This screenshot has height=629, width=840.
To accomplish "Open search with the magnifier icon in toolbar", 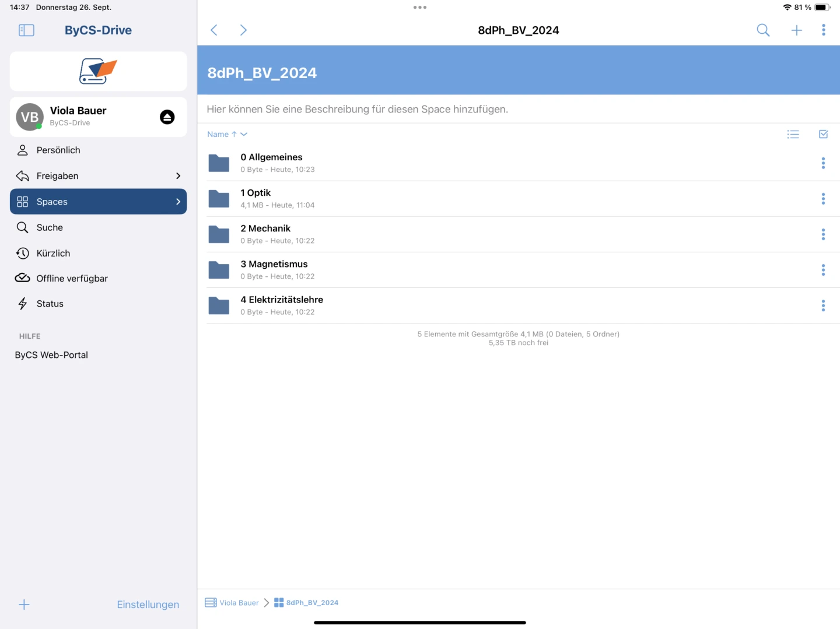I will pyautogui.click(x=762, y=30).
